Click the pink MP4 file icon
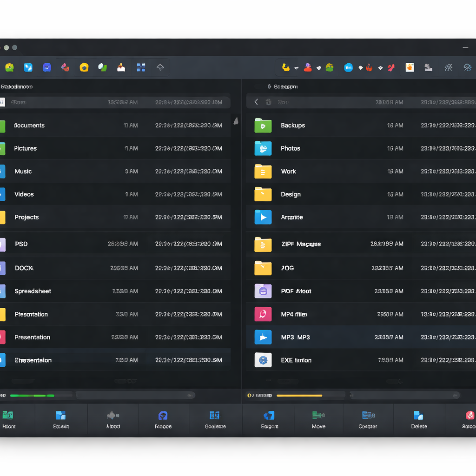This screenshot has width=476, height=476. pos(263,314)
